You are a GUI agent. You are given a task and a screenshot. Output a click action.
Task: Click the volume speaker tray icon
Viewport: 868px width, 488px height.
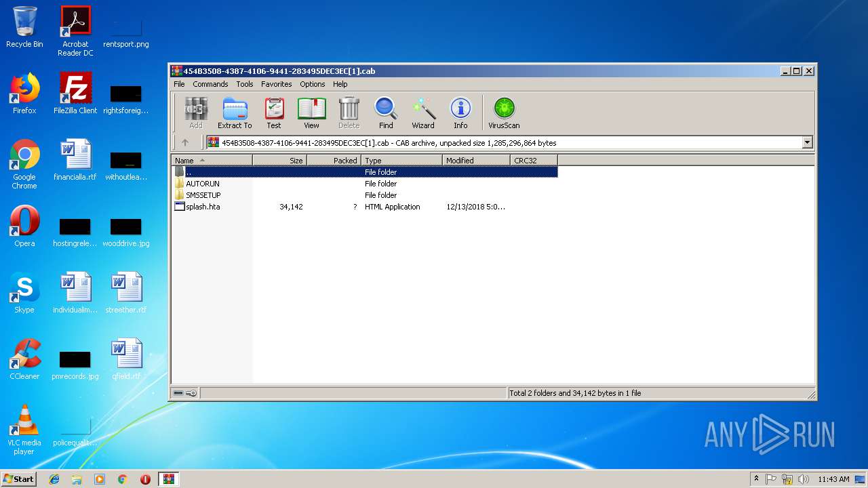pyautogui.click(x=804, y=479)
